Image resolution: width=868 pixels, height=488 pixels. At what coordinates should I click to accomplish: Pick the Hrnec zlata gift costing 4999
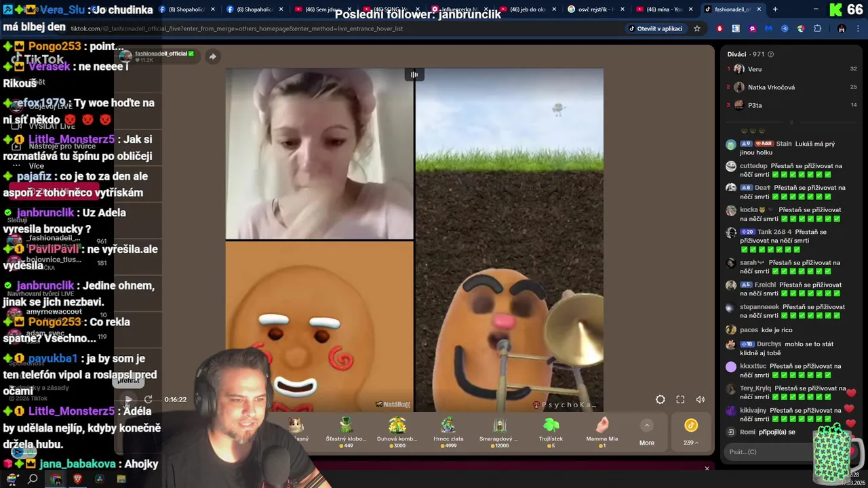[448, 432]
